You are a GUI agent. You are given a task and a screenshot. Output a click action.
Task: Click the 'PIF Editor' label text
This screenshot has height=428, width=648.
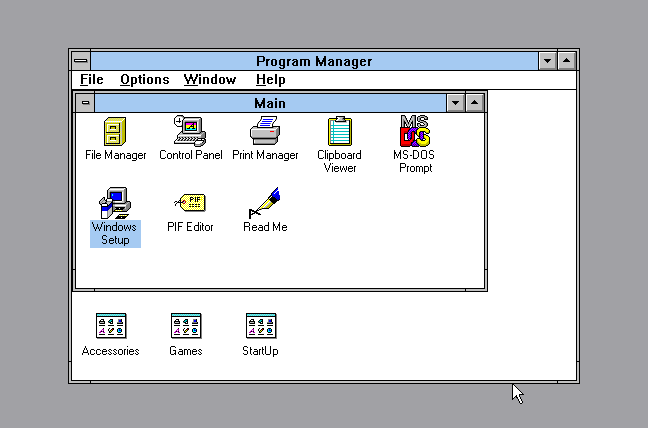(190, 227)
